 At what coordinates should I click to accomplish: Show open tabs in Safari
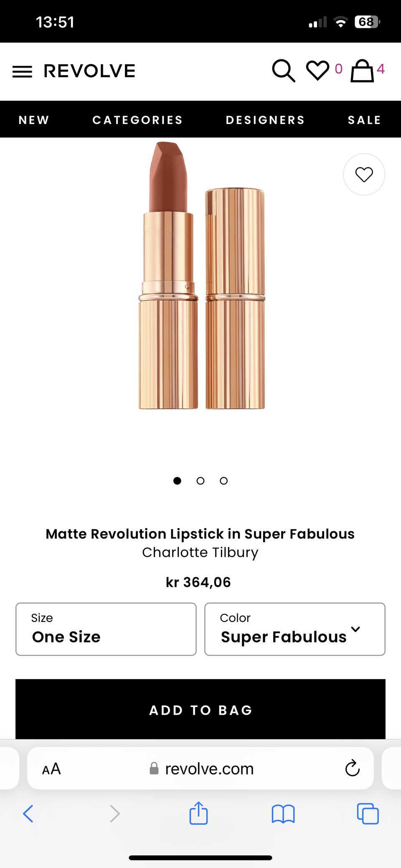368,814
